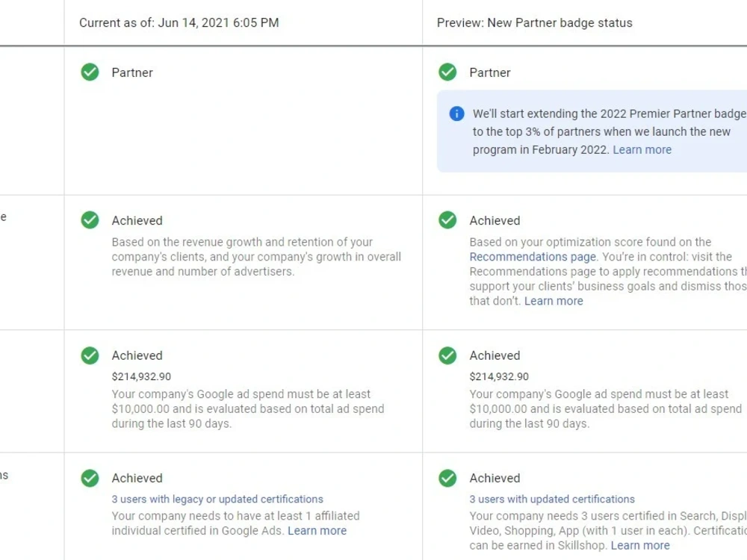
Task: Click "Your company needs to have at least 1 affiliated" text
Action: [x=236, y=516]
